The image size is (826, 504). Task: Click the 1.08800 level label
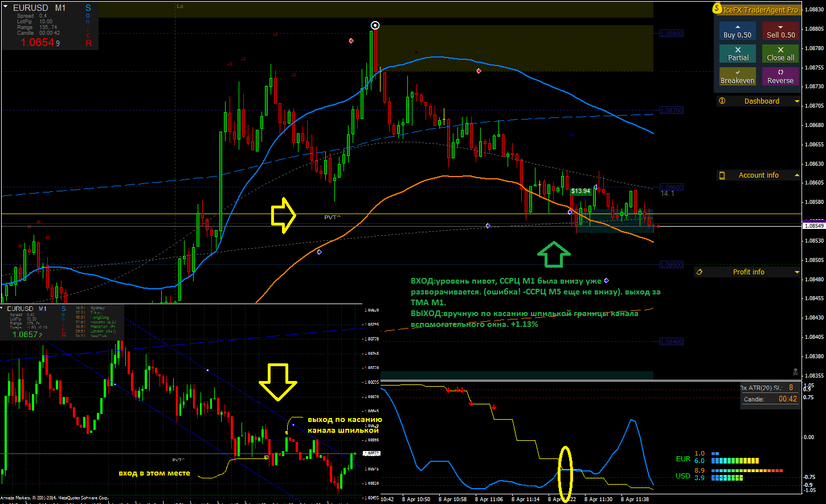(x=672, y=34)
